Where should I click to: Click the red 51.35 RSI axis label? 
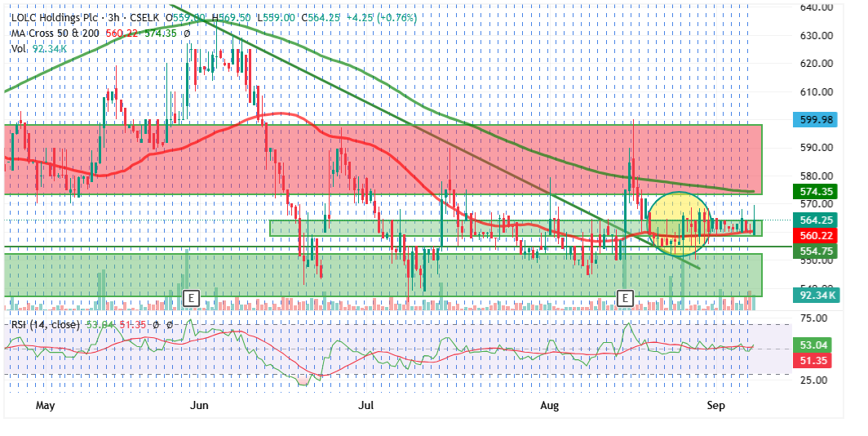point(813,361)
